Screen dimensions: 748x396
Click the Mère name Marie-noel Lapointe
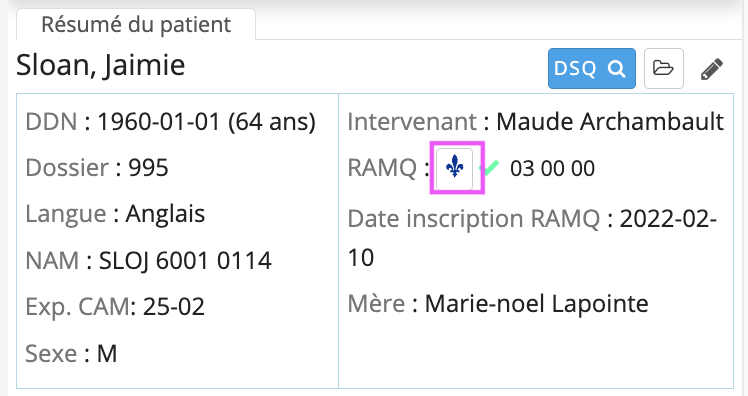coord(537,303)
